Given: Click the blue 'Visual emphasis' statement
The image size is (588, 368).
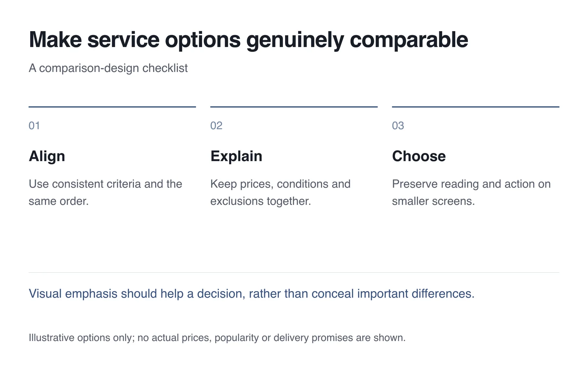Looking at the screenshot, I should pyautogui.click(x=252, y=294).
